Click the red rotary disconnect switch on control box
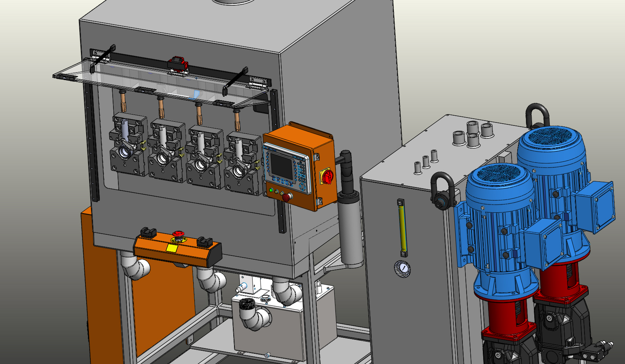The image size is (625, 364). click(327, 176)
